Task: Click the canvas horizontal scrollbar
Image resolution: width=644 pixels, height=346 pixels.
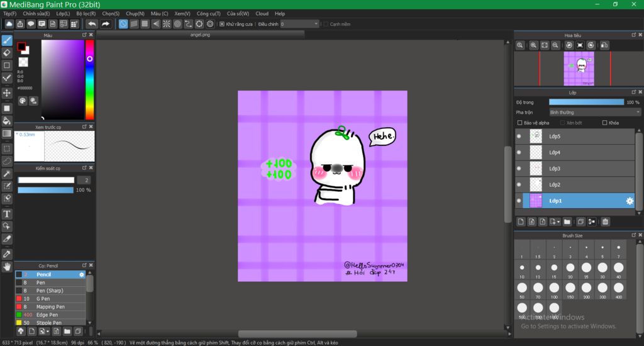Action: click(297, 334)
